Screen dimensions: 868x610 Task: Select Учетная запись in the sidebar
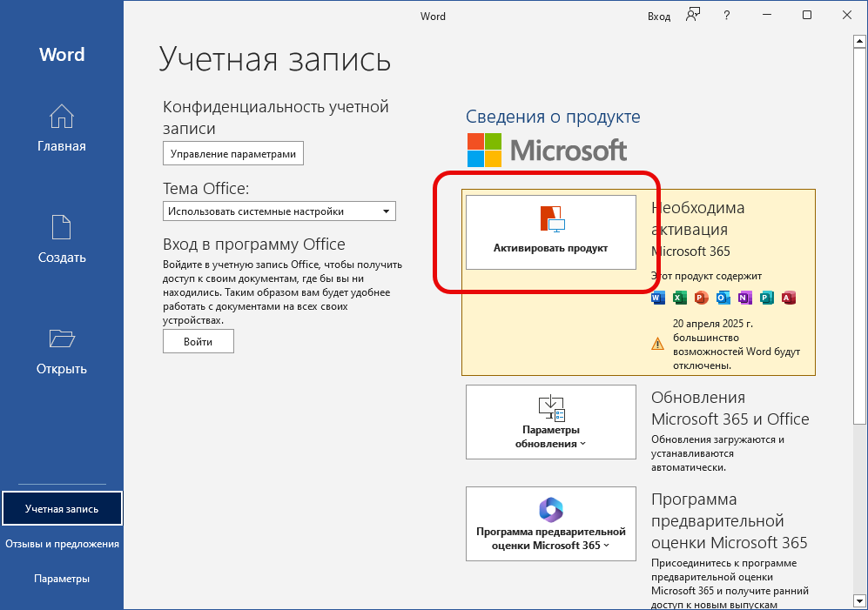(x=62, y=509)
